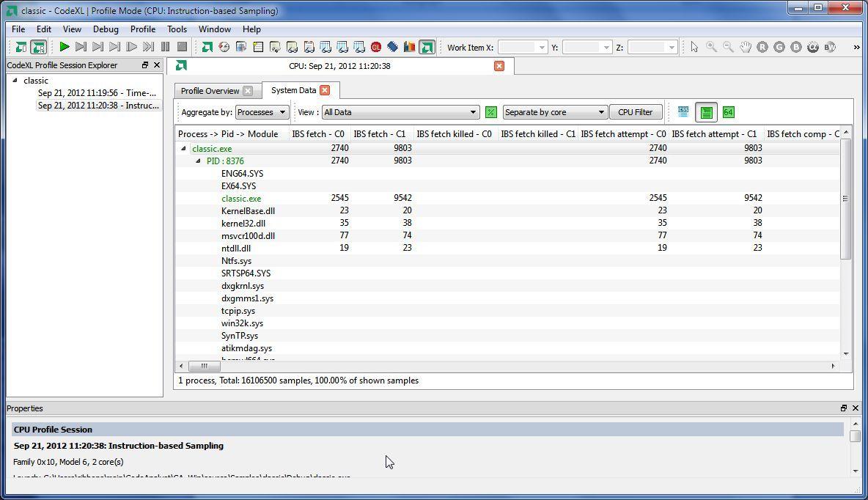Click the Pause toolbar button

(165, 47)
